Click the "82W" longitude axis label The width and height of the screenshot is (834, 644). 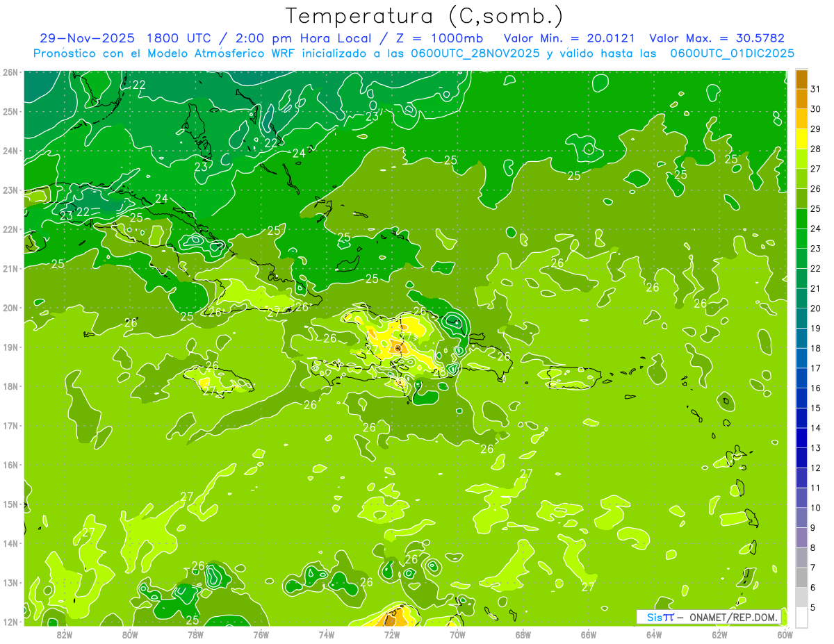pos(64,634)
